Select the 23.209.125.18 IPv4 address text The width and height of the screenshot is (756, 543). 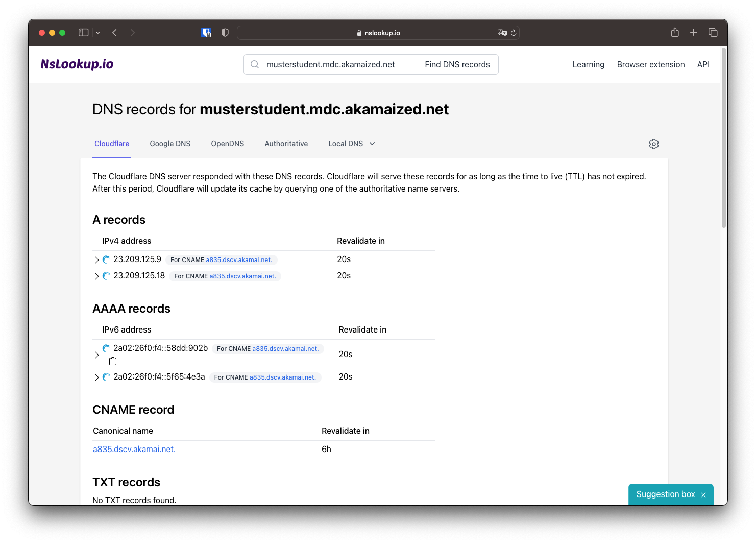[x=139, y=276]
